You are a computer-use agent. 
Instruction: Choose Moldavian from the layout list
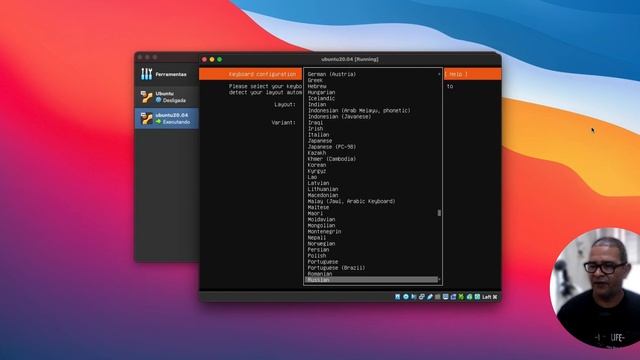(x=321, y=220)
